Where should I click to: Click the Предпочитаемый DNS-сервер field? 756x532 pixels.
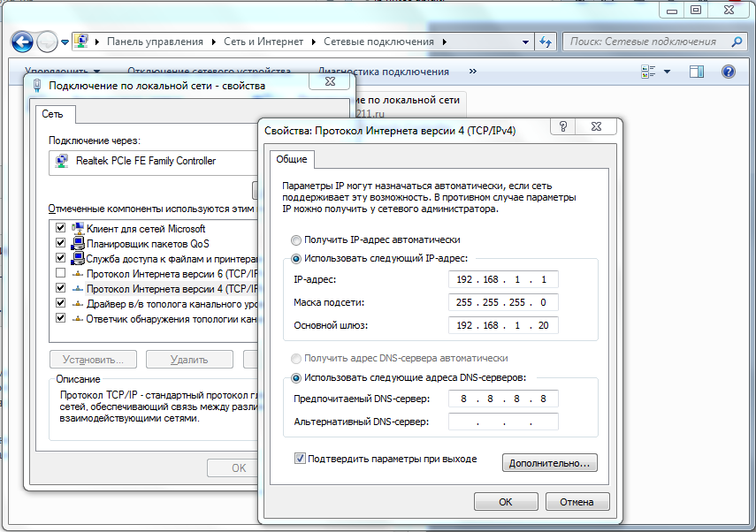coord(503,399)
